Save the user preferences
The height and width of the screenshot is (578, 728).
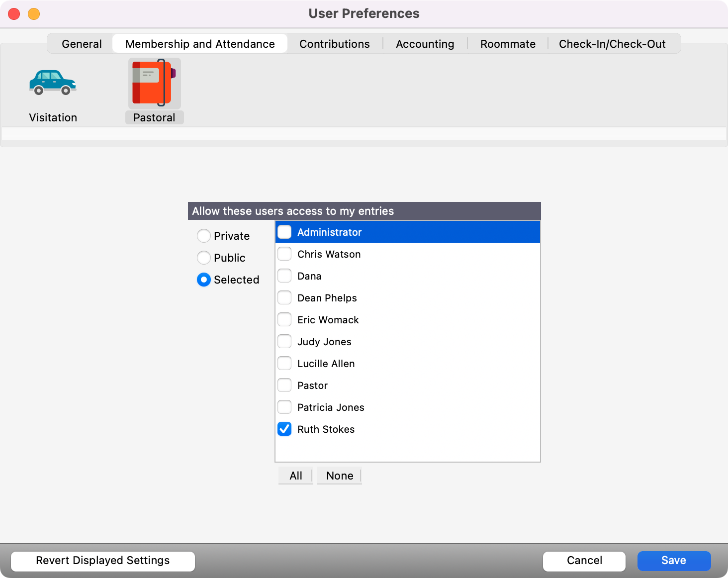pos(674,561)
